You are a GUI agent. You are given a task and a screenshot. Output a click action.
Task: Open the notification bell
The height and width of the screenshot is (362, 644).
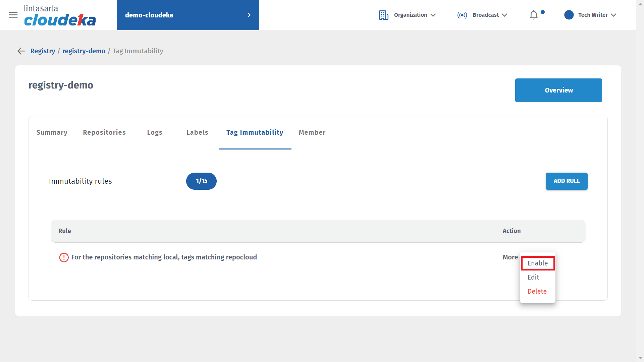click(534, 15)
